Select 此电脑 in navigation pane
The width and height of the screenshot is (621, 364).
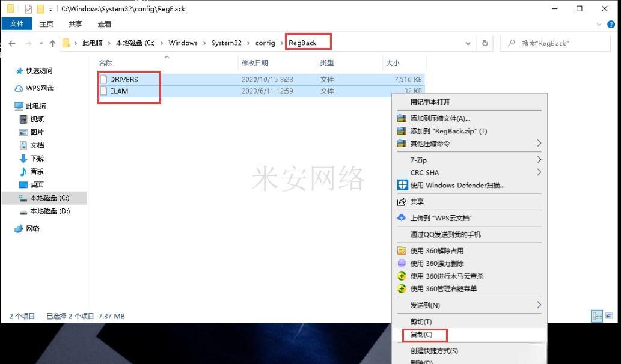pyautogui.click(x=35, y=106)
